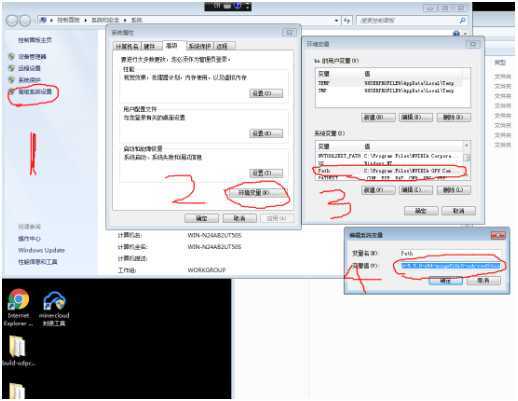Click the 控制面板 breadcrumb segment
Screen dimensions: 518x401
click(68, 20)
